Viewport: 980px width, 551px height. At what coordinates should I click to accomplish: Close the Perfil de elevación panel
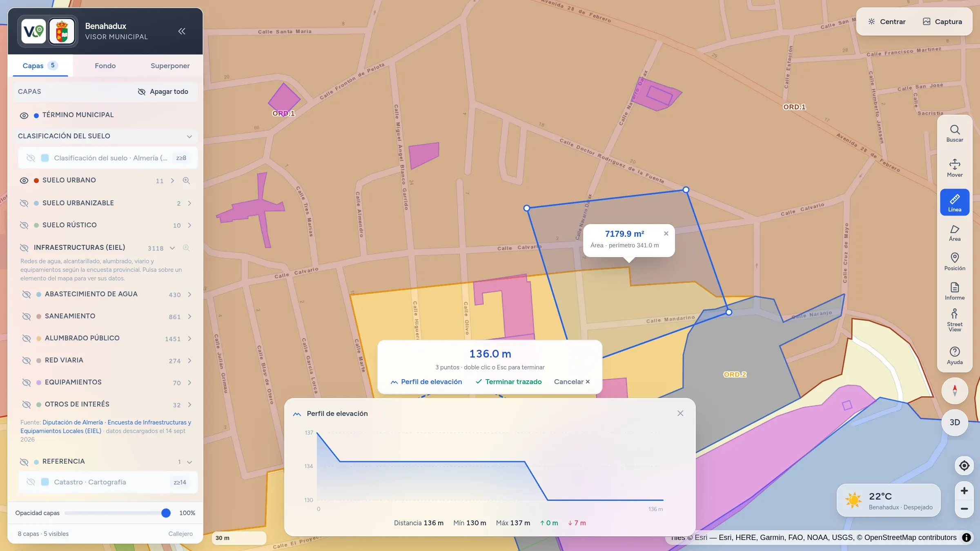(x=680, y=413)
